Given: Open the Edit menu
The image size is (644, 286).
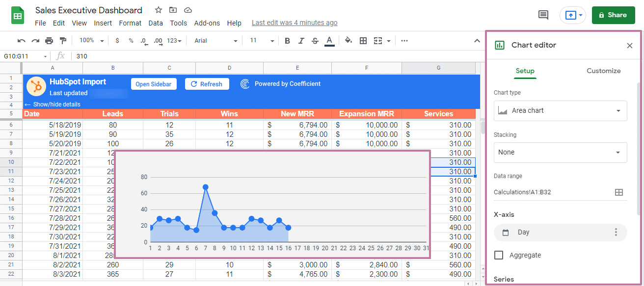Looking at the screenshot, I should 59,23.
